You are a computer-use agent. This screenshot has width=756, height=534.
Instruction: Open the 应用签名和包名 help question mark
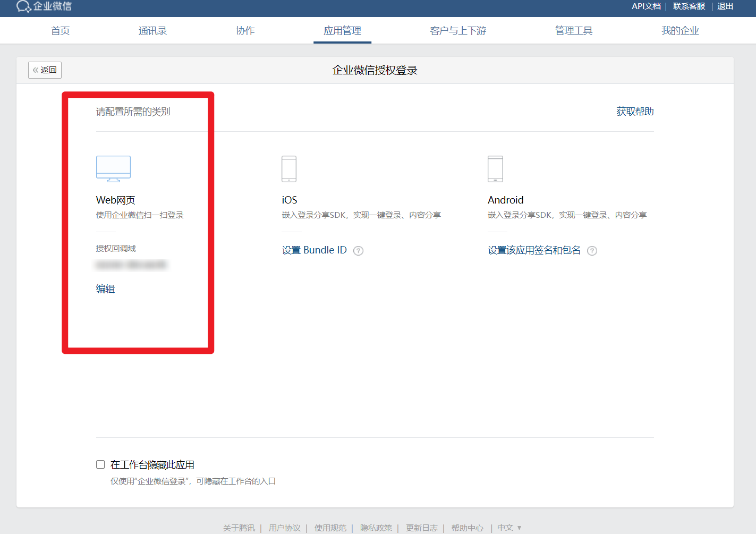pyautogui.click(x=592, y=250)
